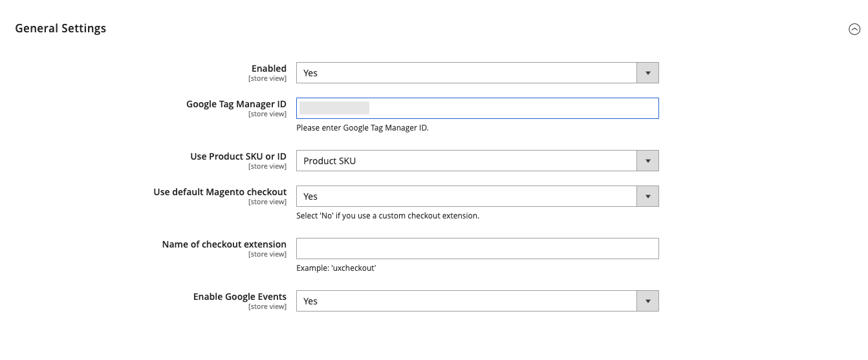Click the Use Product SKU or ID label
The width and height of the screenshot is (868, 360).
[x=238, y=156]
